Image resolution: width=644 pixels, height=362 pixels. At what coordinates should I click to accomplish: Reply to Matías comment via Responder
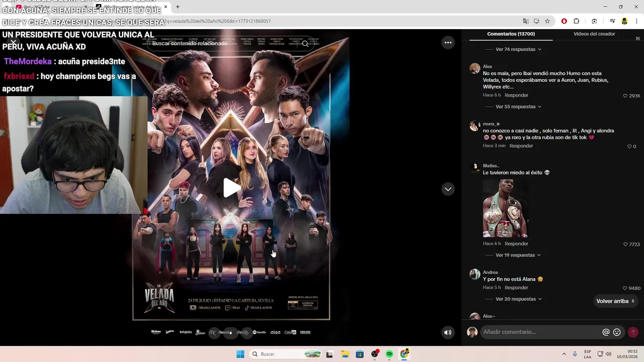pyautogui.click(x=516, y=244)
